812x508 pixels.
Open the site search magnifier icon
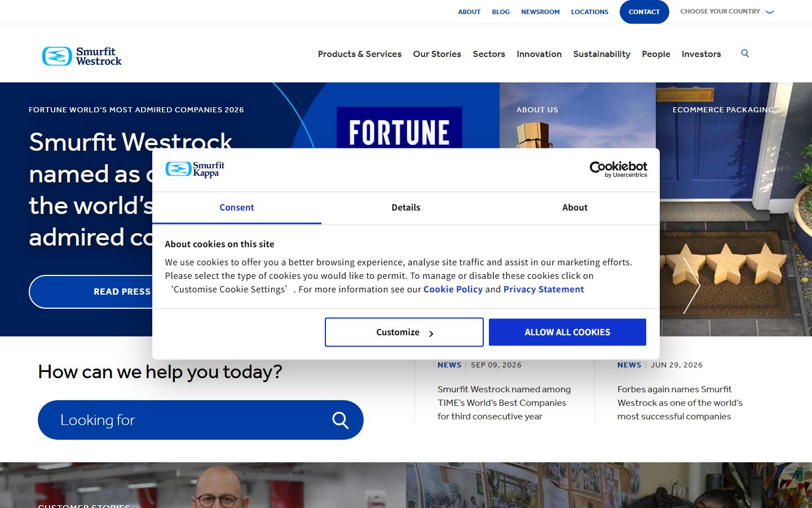tap(745, 54)
